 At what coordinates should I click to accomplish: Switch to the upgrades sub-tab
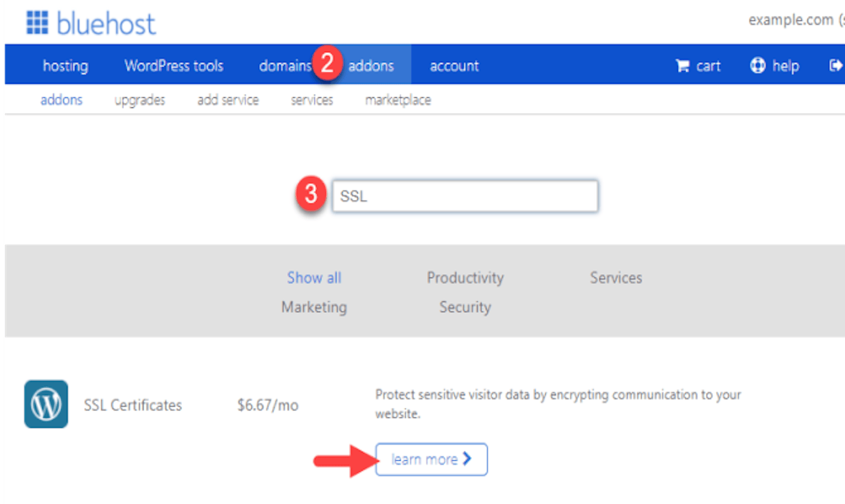point(140,100)
